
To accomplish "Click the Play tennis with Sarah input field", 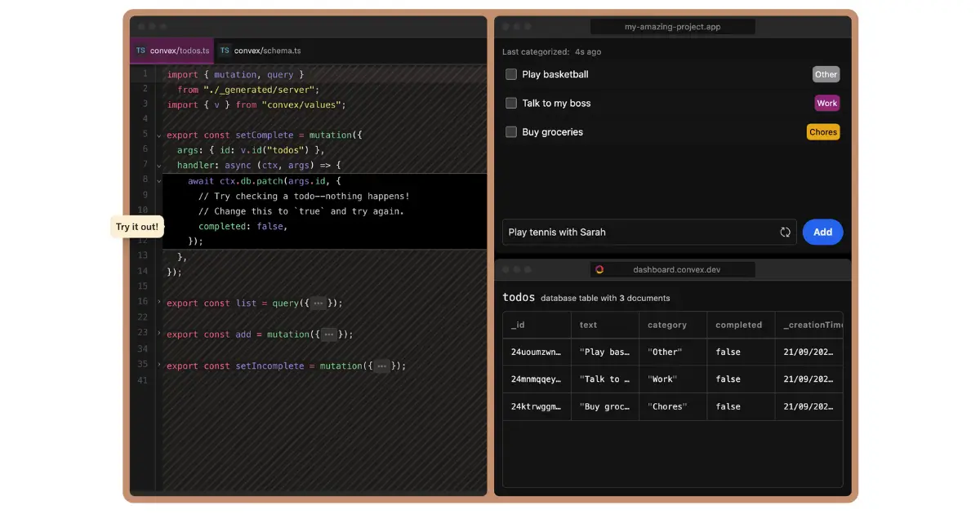I will 645,232.
